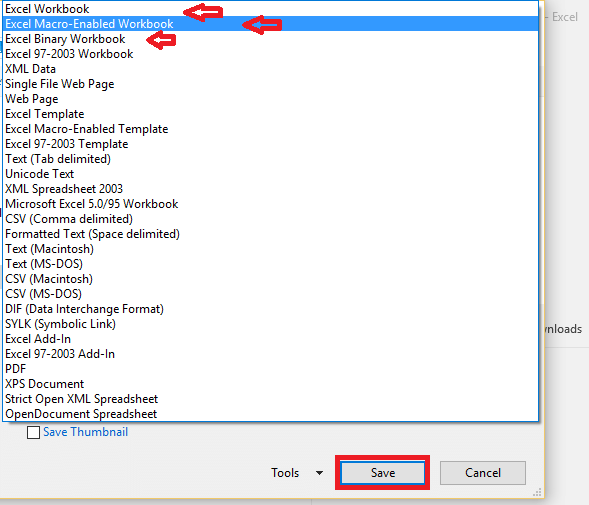Click the Save button
The image size is (589, 505).
click(x=383, y=473)
